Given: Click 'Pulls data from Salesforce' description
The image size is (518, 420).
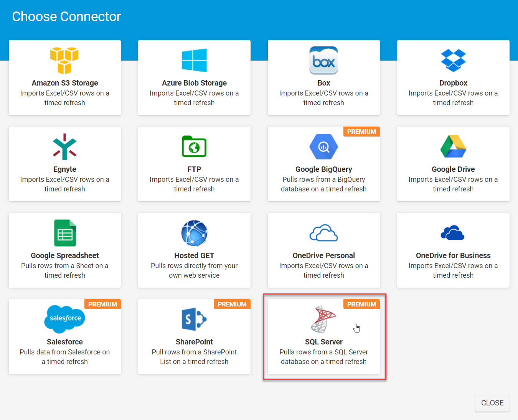Looking at the screenshot, I should click(x=65, y=357).
